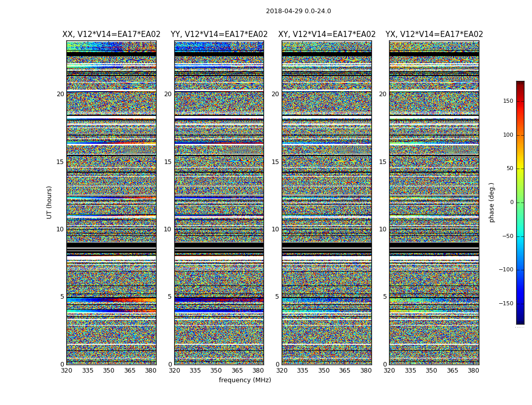Select the XY, V12*V14=EA17*EA02 subplot title

point(327,34)
